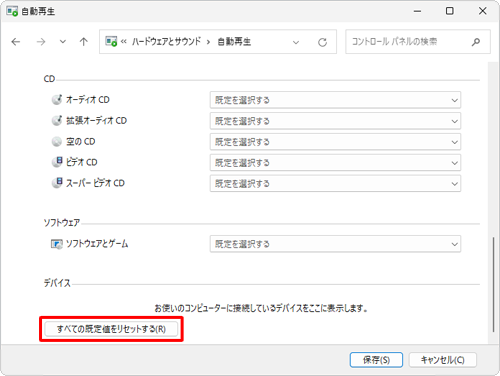Open the スーパー ビデオ CD default dropdown

pos(335,183)
